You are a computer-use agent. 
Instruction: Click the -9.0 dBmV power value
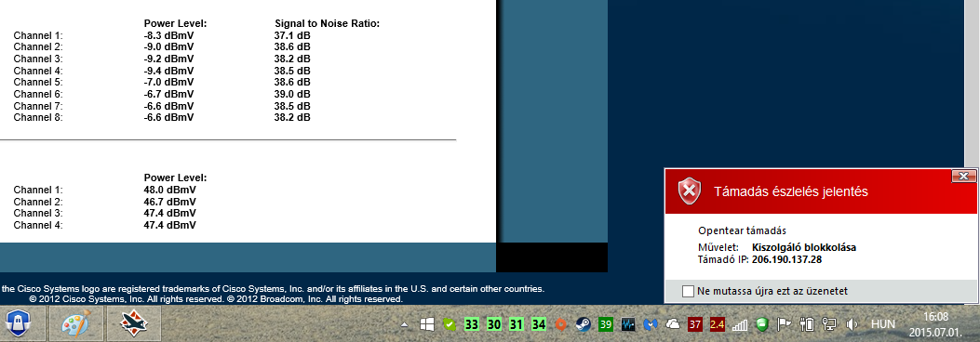point(168,46)
